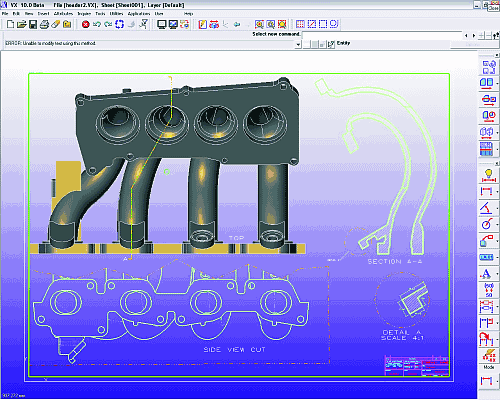Click the black monitor display icon
The width and height of the screenshot is (500, 400).
coord(162,24)
